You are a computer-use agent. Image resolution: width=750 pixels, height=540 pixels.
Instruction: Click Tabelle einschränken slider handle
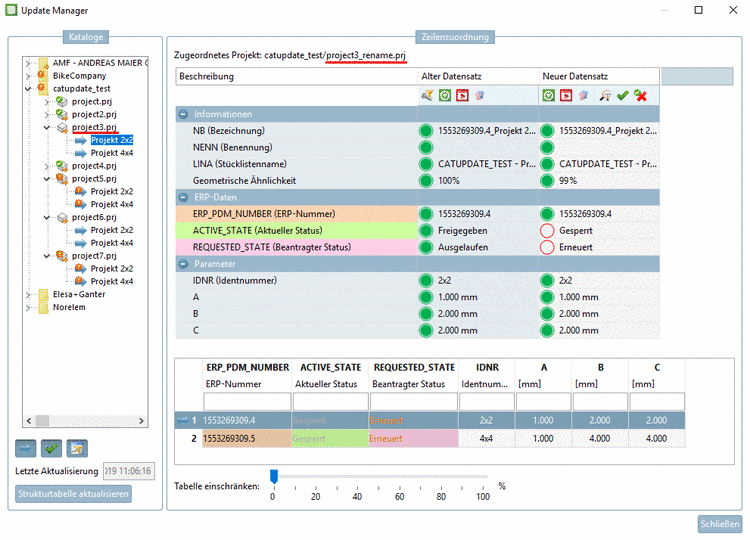tap(273, 477)
